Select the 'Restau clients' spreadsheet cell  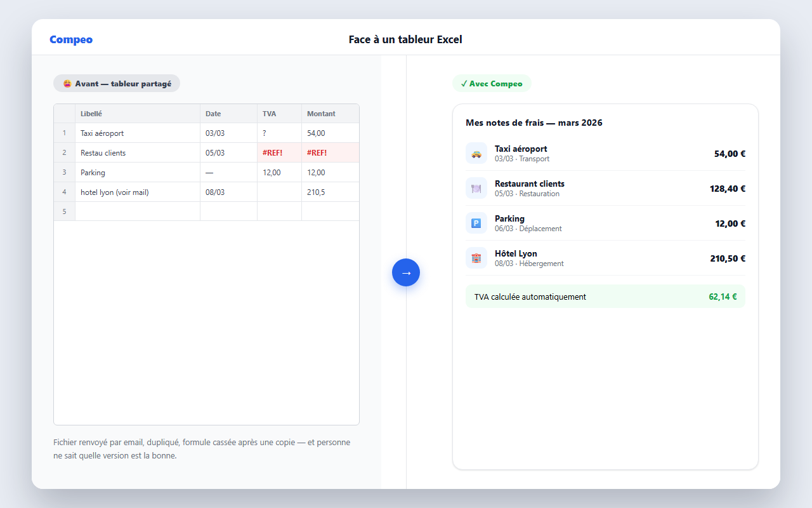(138, 153)
